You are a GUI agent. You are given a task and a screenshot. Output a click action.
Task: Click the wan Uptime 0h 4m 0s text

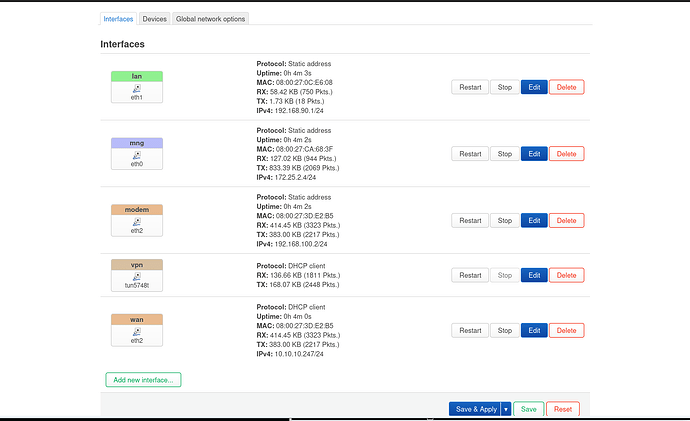[284, 317]
